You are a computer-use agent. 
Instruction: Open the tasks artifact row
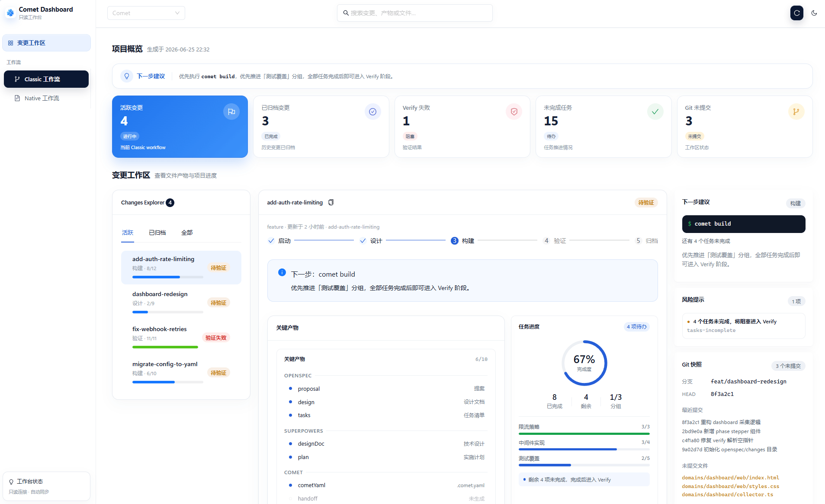pyautogui.click(x=386, y=415)
